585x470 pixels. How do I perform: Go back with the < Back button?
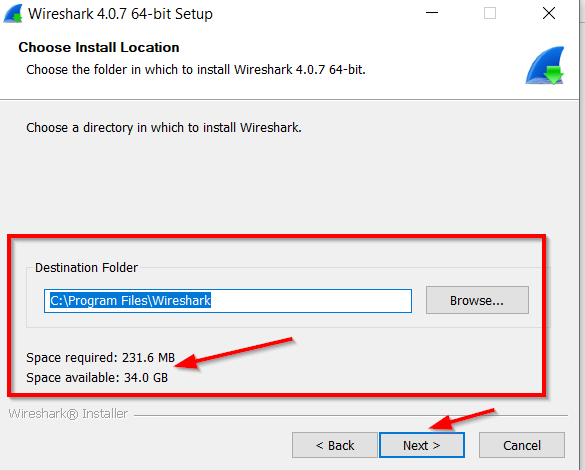click(x=335, y=445)
